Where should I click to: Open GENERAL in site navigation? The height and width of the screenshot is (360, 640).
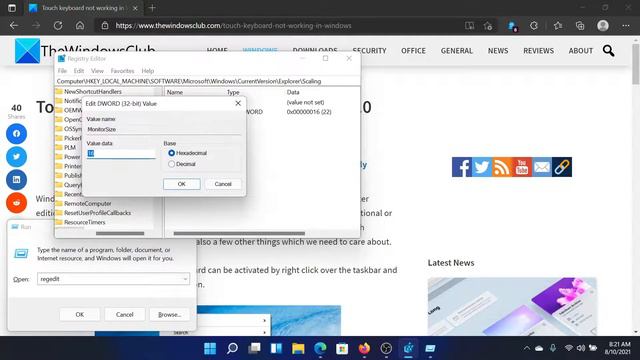tap(456, 51)
